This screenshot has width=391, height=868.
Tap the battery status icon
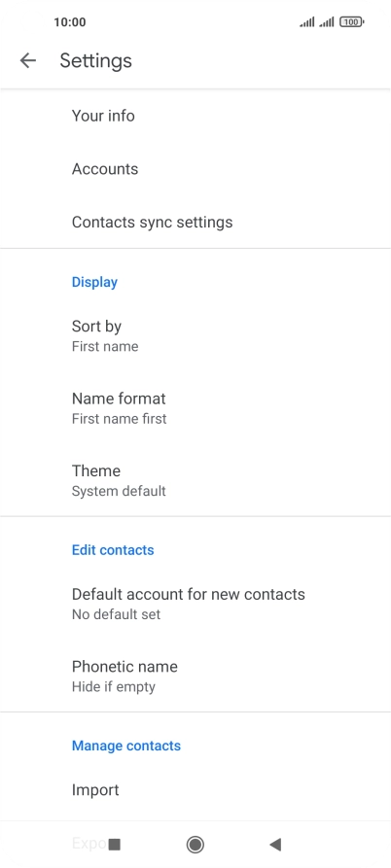point(352,22)
